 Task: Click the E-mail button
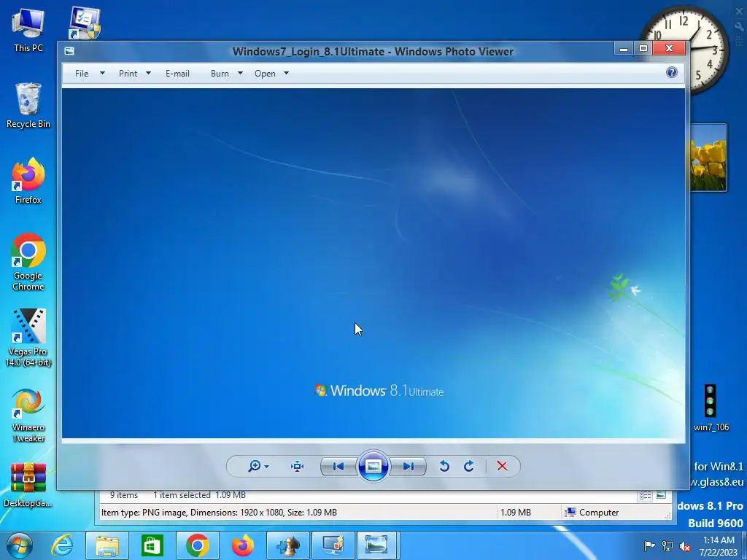pyautogui.click(x=178, y=74)
